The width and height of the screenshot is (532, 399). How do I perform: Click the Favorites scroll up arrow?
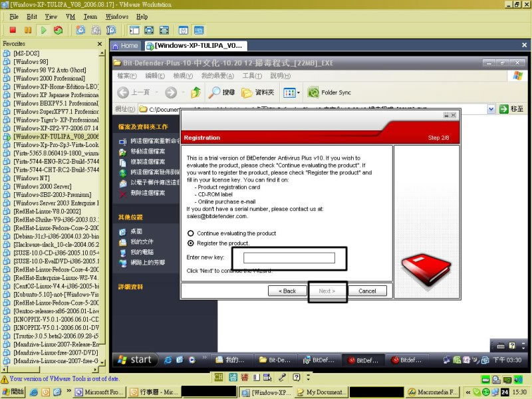coord(102,53)
